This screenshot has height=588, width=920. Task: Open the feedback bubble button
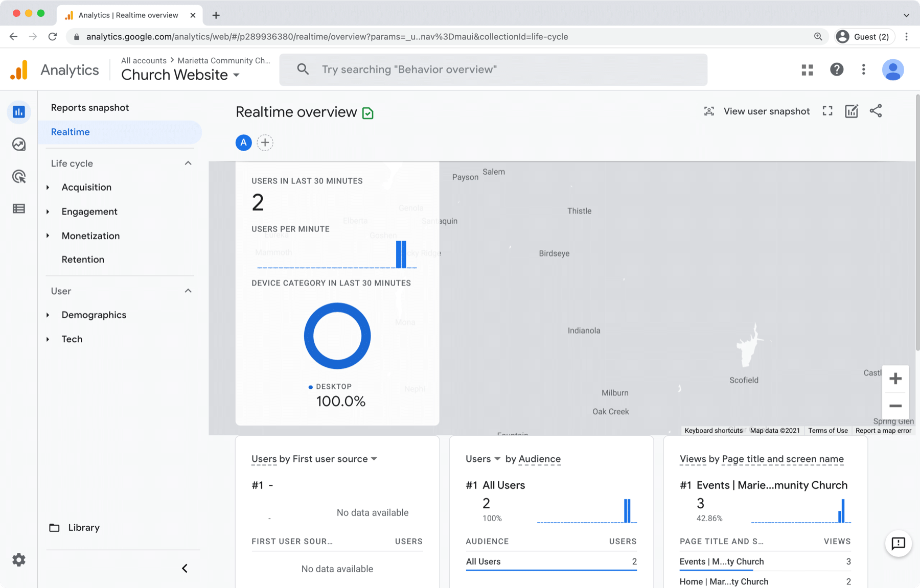click(x=898, y=543)
